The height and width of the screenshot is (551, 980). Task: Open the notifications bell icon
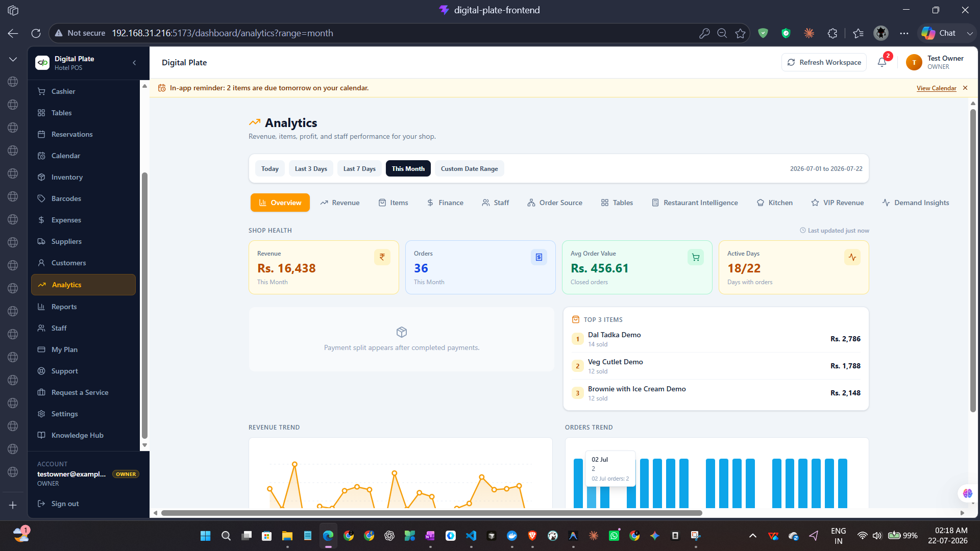tap(882, 62)
